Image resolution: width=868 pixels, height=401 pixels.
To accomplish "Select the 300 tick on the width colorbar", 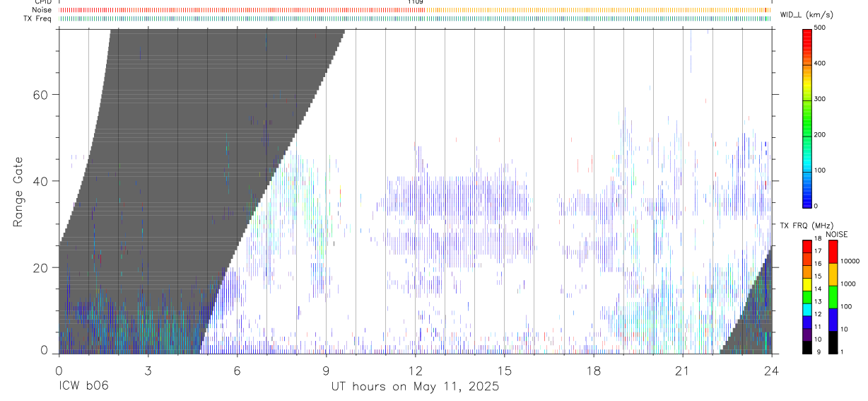I will point(820,99).
